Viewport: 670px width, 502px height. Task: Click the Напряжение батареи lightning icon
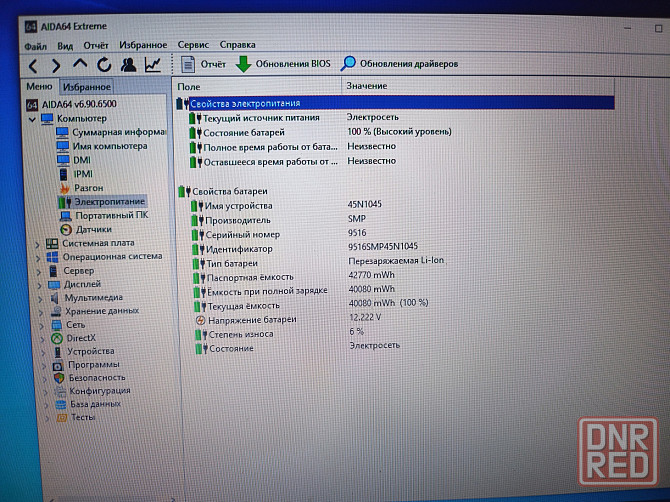(200, 320)
